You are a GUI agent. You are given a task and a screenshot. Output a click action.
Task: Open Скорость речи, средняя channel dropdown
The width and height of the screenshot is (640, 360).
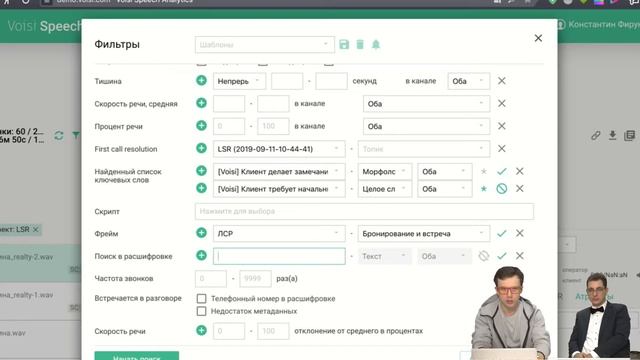426,103
